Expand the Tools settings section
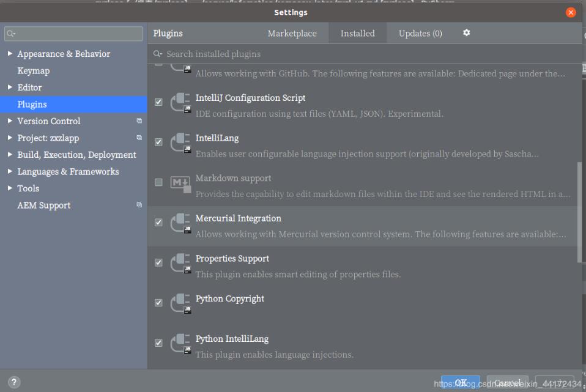The height and width of the screenshot is (392, 586). pos(10,188)
